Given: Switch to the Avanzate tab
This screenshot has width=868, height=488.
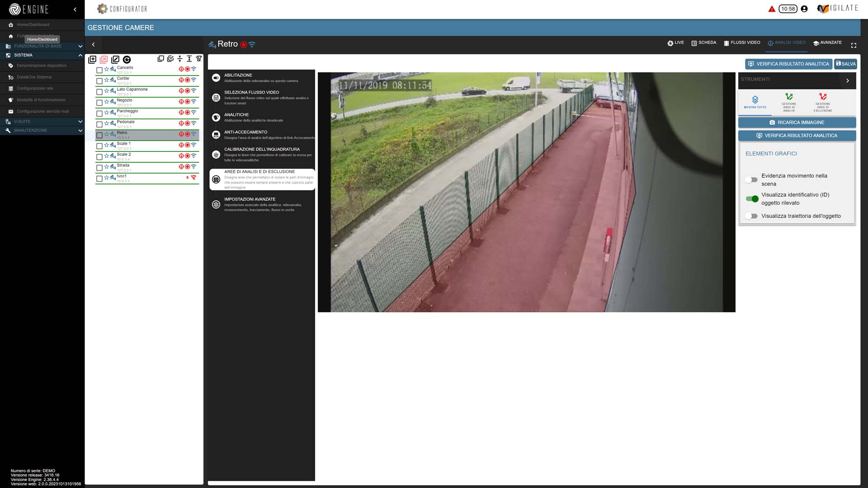Looking at the screenshot, I should point(827,42).
